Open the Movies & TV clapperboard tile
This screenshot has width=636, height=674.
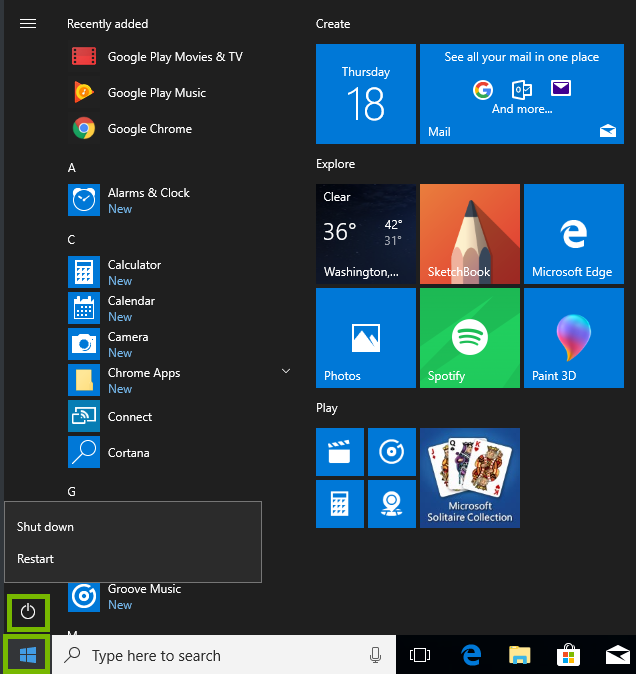pyautogui.click(x=340, y=452)
